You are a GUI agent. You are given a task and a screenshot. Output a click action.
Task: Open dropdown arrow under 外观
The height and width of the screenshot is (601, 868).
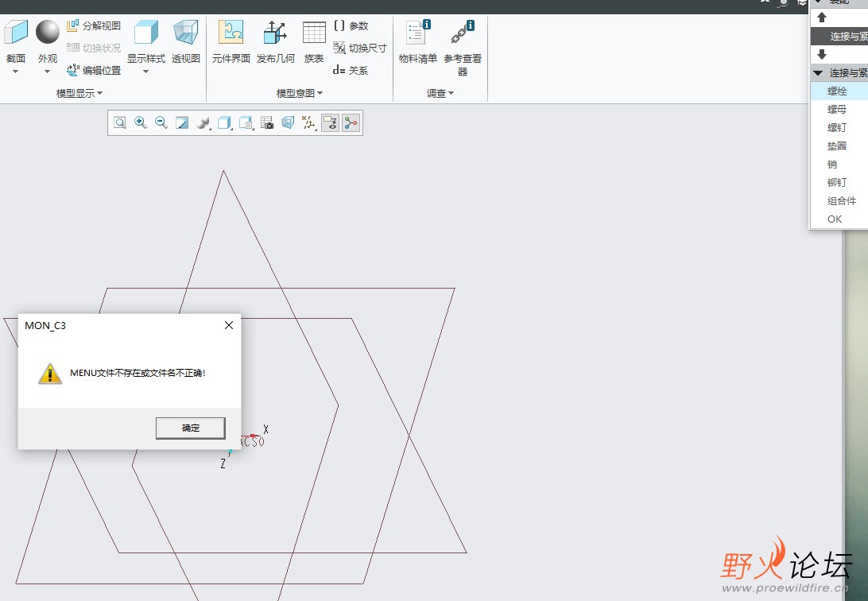tap(48, 72)
